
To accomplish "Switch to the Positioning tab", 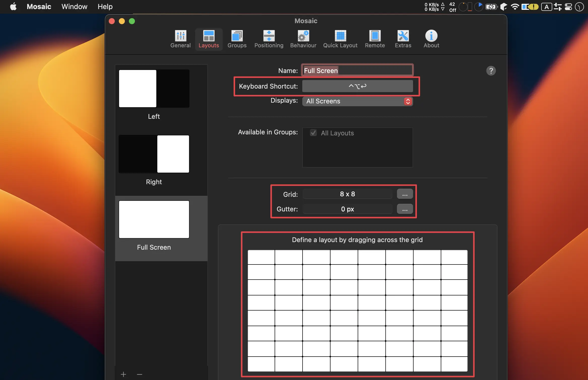I will (269, 39).
